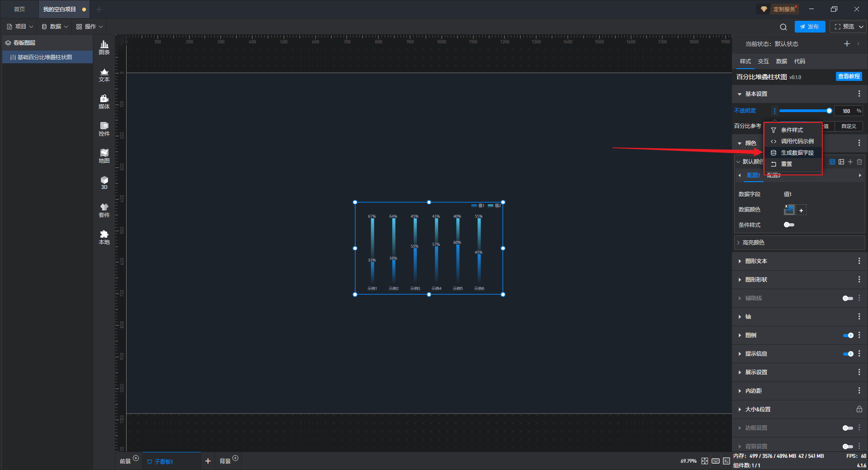The image size is (868, 470).
Task: Add a new state with plus next to 当前状态
Action: 847,44
